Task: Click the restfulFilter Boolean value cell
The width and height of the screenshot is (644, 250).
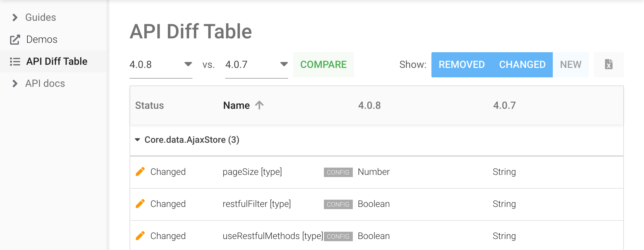Action: coord(374,204)
